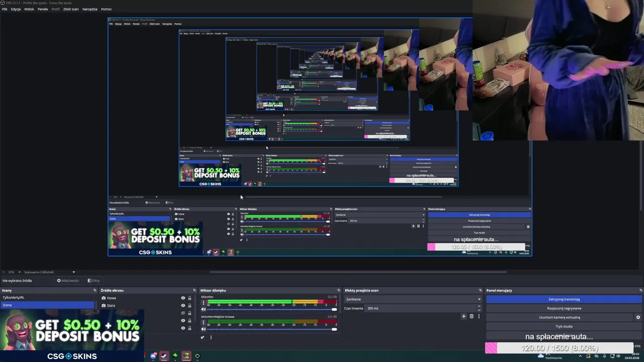Click the microphone icon in system tray
644x362 pixels.
tap(604, 356)
